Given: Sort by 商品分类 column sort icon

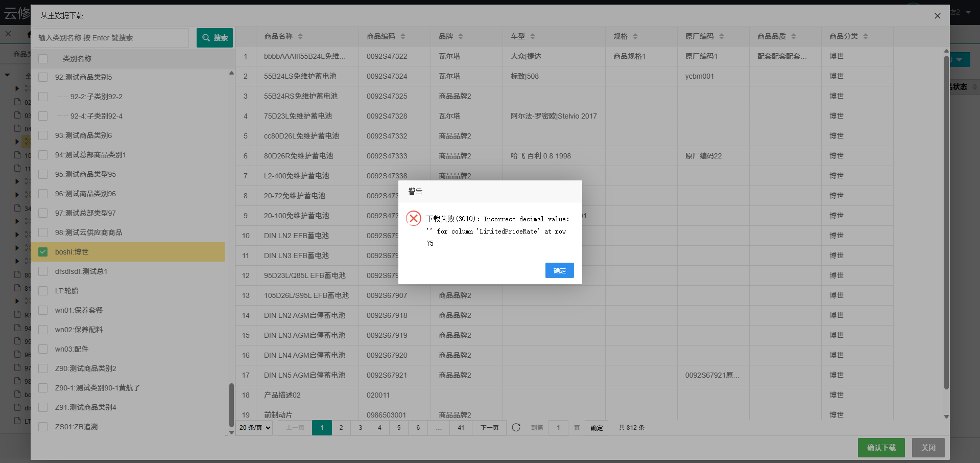Looking at the screenshot, I should pos(866,36).
